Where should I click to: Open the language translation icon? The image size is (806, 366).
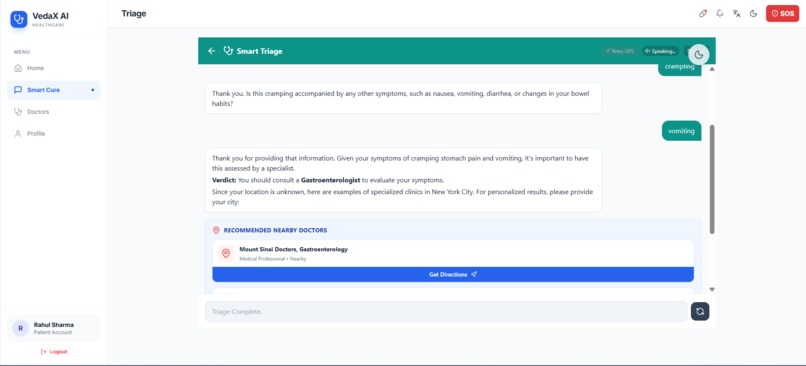[x=737, y=14]
